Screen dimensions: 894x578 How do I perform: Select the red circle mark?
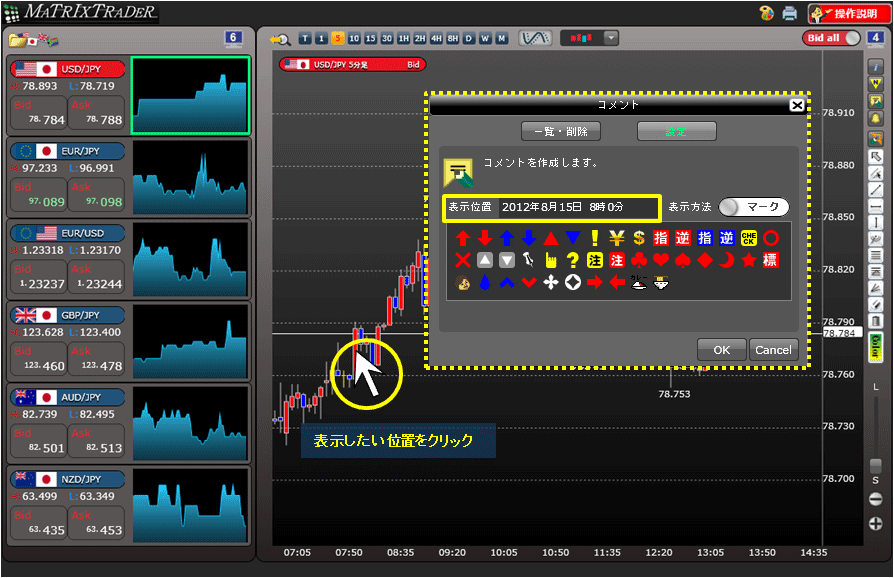771,238
